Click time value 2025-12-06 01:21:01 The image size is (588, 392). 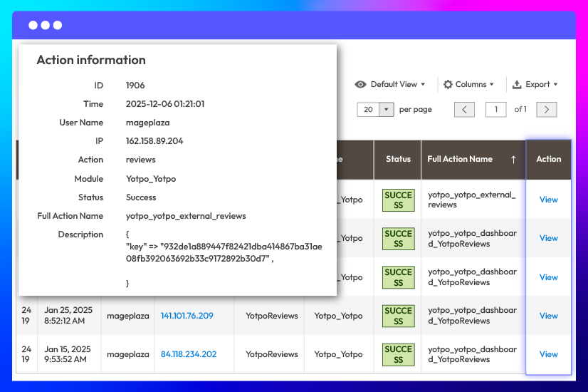click(165, 104)
